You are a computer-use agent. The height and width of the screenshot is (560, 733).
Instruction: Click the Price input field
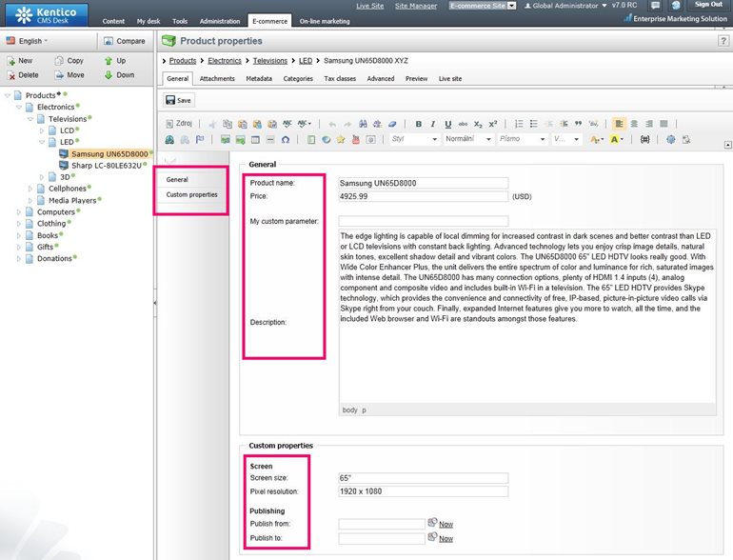coord(423,196)
